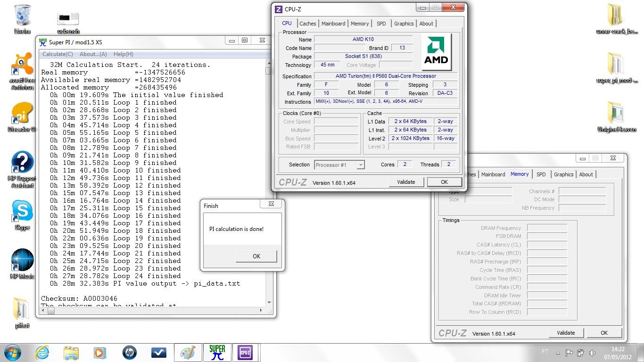Expand the Processor #1 selection dropdown
The image size is (644, 362).
(361, 165)
